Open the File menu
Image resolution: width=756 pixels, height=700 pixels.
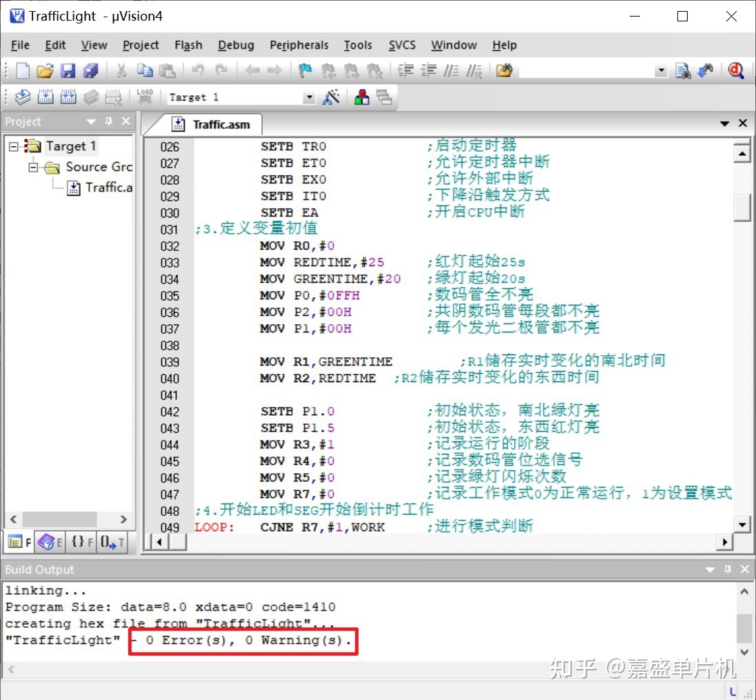(20, 45)
